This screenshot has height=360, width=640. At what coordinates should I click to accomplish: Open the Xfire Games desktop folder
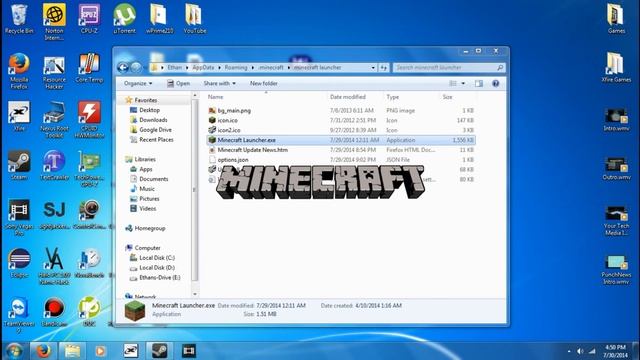click(616, 68)
